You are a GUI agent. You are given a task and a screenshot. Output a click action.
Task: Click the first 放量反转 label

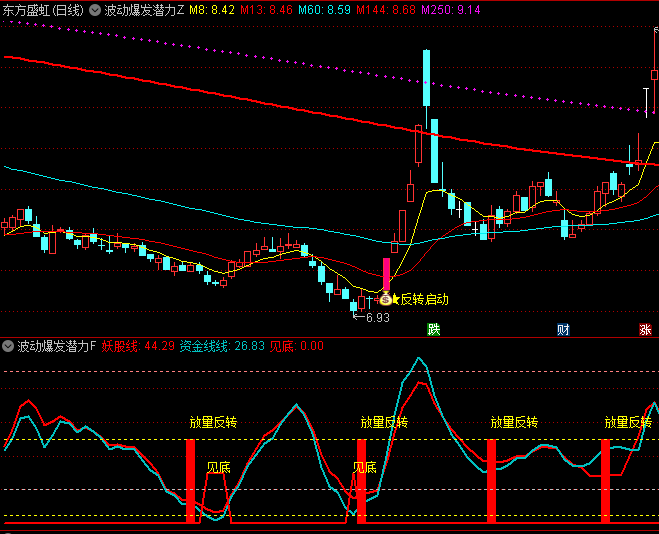tap(213, 422)
